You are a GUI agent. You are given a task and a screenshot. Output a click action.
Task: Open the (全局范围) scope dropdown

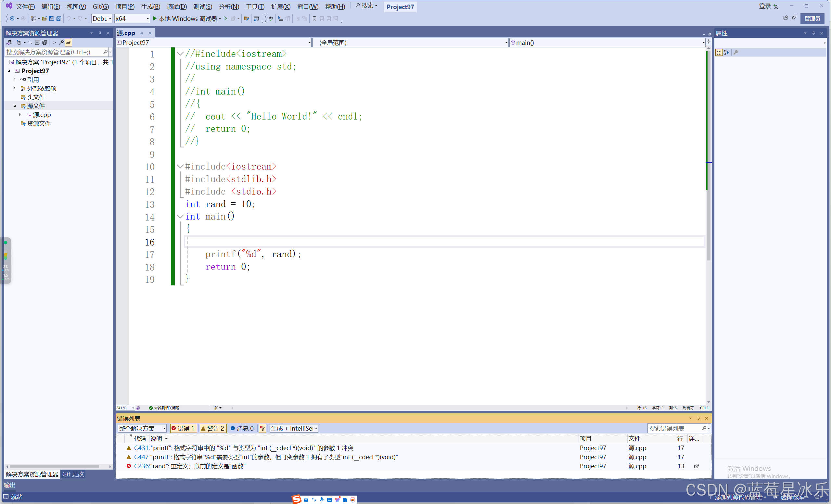tap(411, 43)
